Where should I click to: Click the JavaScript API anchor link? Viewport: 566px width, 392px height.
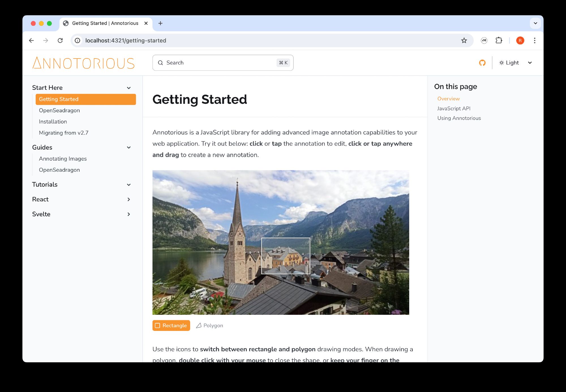coord(453,108)
